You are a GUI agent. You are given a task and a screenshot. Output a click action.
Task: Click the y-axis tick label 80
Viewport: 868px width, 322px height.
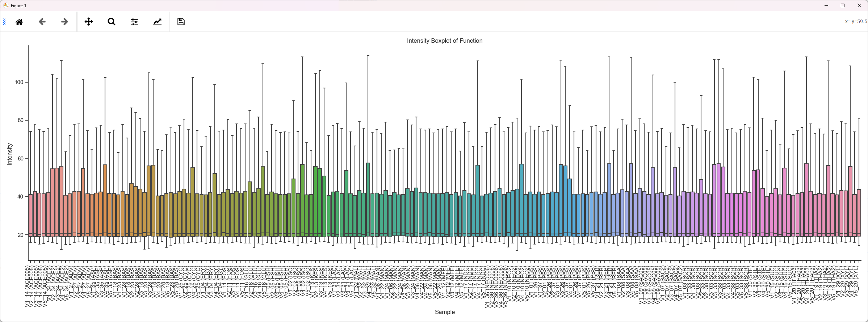(20, 120)
